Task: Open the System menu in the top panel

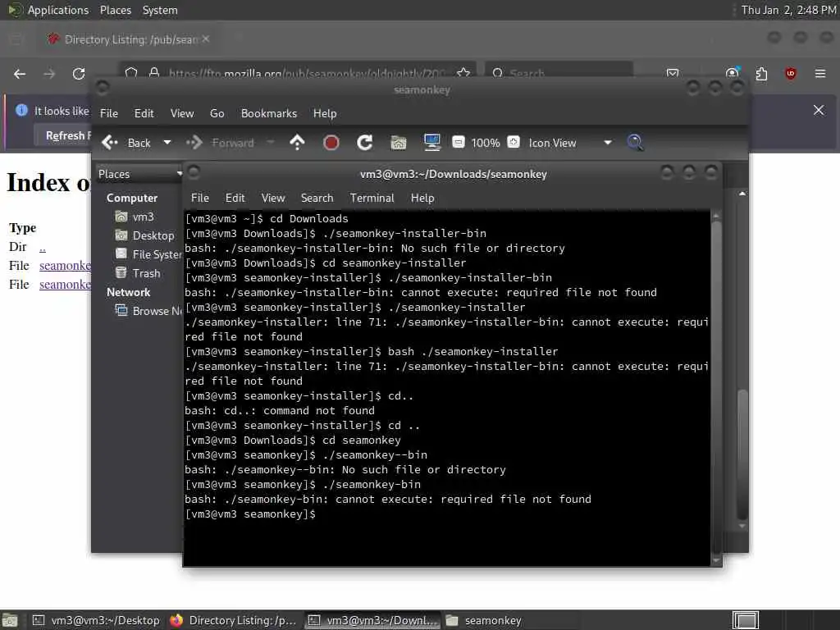Action: click(160, 10)
